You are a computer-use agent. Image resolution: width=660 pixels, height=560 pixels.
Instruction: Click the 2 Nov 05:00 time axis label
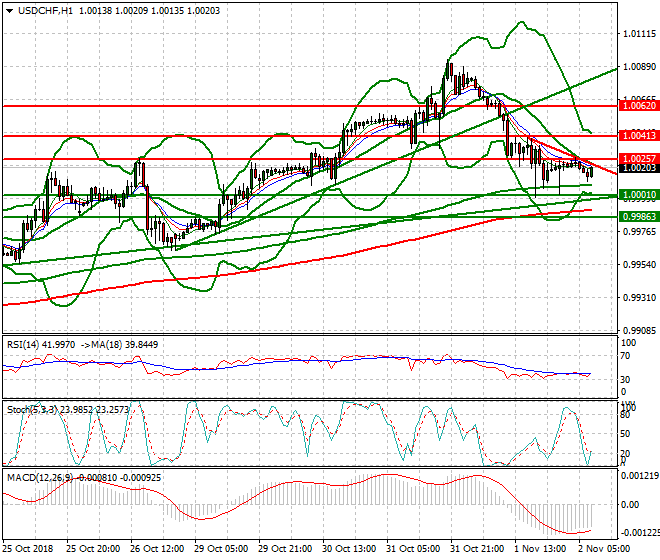pos(604,549)
